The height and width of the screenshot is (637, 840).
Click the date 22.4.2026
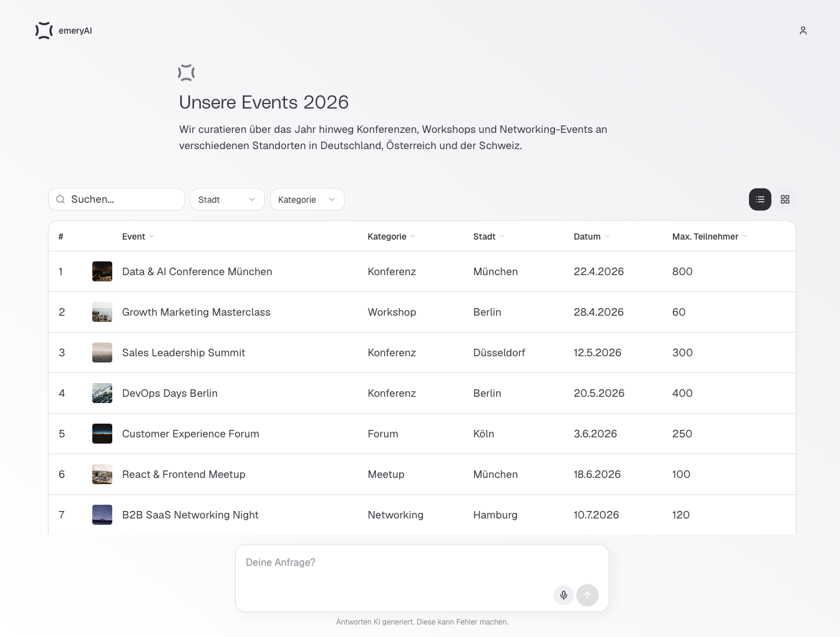[x=599, y=271]
